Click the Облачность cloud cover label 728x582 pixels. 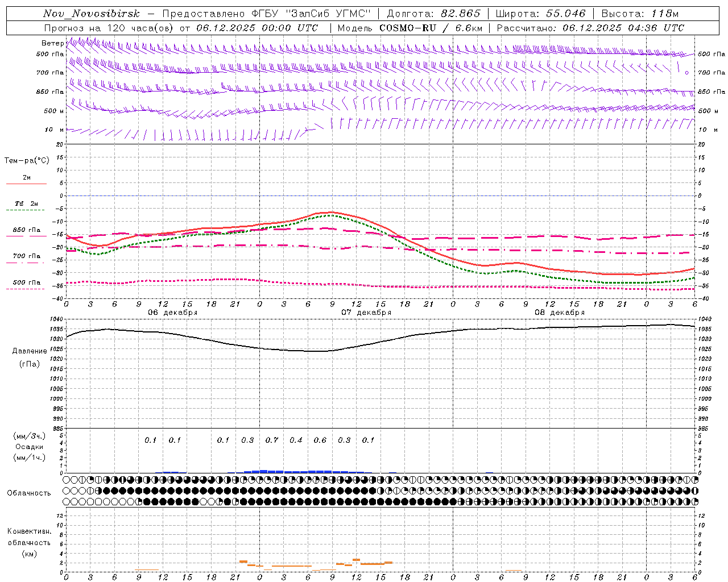[x=29, y=493]
